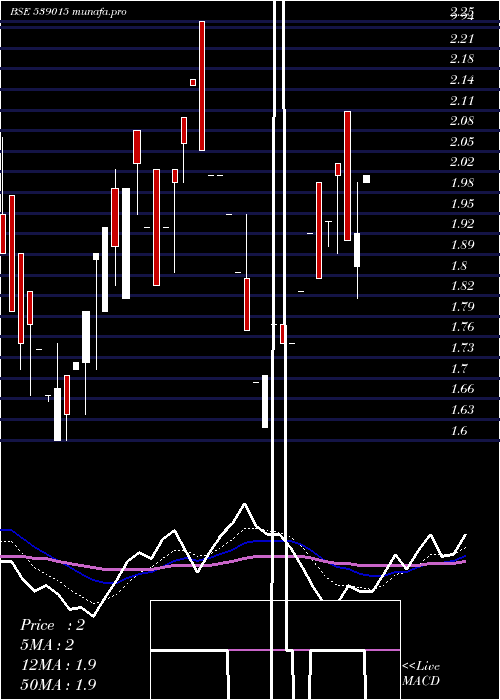This screenshot has width=500, height=700.
Task: Click the 2.11 price axis label
Action: [462, 101]
